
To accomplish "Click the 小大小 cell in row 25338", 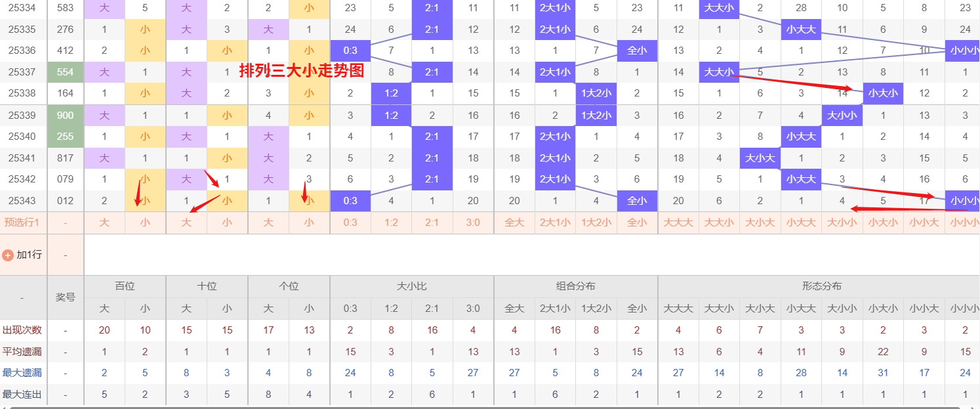I will click(883, 93).
